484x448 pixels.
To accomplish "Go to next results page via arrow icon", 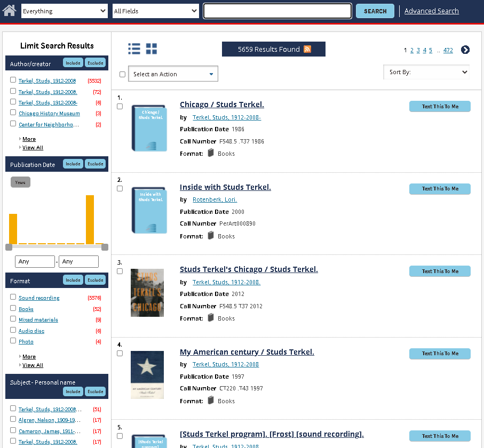I will [x=465, y=50].
